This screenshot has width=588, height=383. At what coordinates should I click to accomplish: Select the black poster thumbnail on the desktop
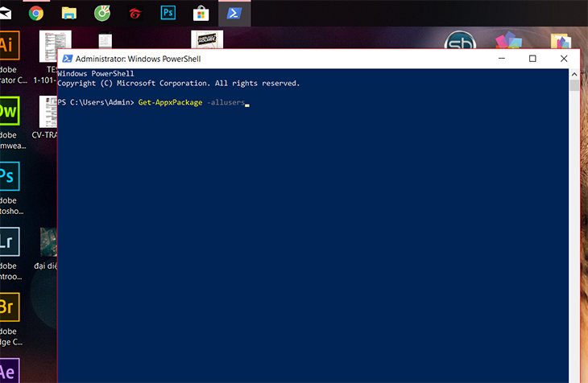tap(207, 39)
